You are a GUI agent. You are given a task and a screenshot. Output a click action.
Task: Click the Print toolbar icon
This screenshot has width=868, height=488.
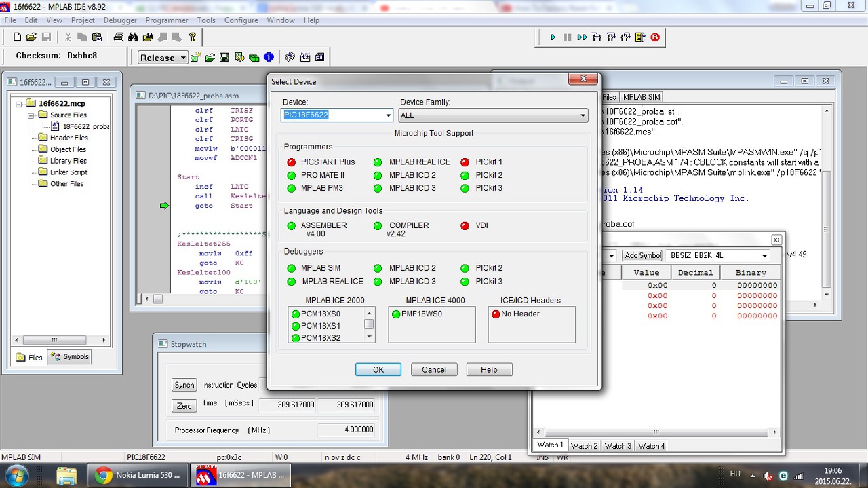click(x=119, y=37)
